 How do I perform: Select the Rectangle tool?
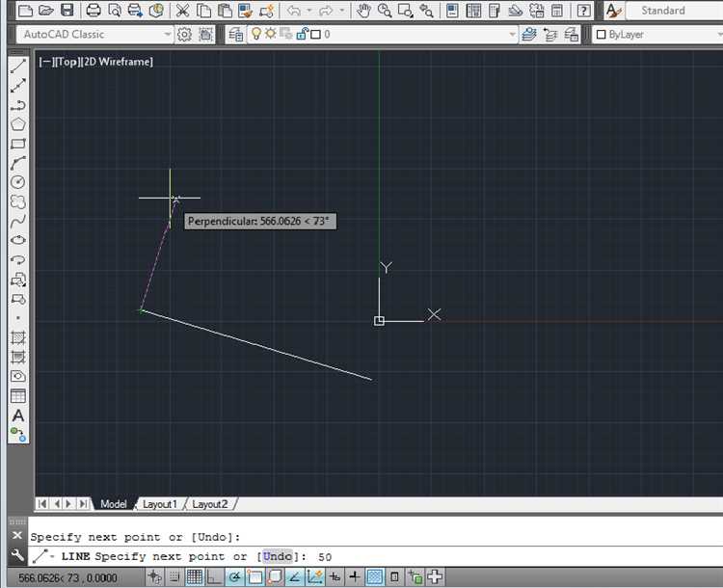click(x=18, y=144)
